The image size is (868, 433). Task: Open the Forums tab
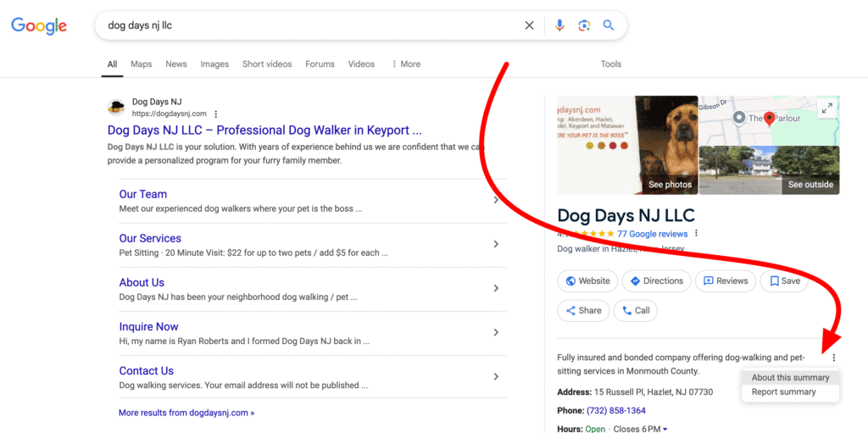tap(320, 64)
